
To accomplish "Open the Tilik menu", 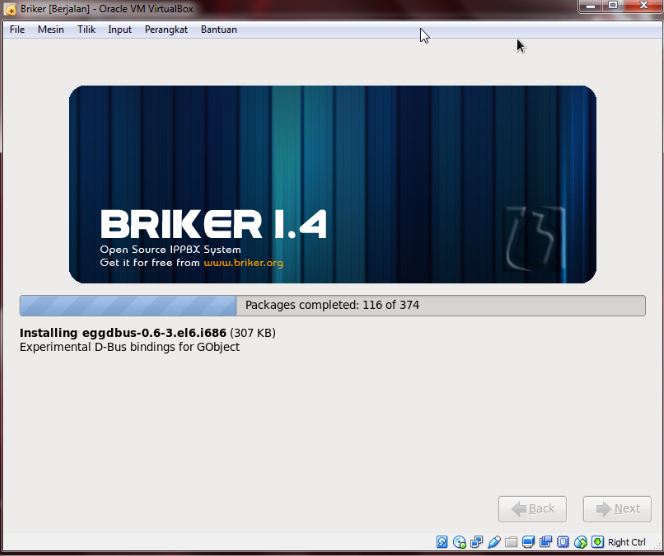I will pyautogui.click(x=86, y=30).
